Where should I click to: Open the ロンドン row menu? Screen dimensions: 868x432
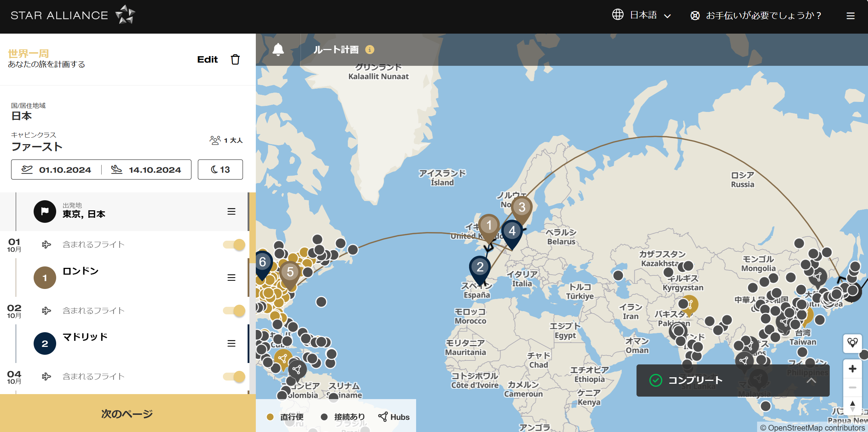pyautogui.click(x=231, y=278)
